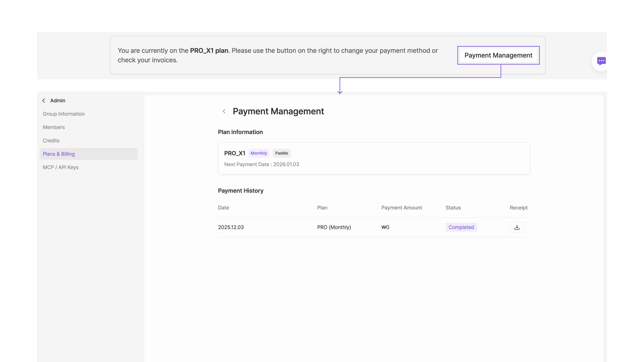The width and height of the screenshot is (644, 362).
Task: Open MCP / API Keys page
Action: click(61, 167)
